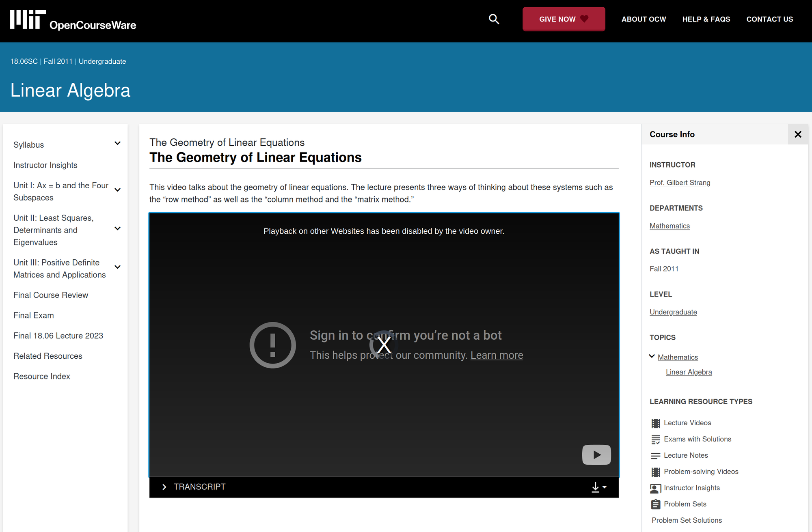812x532 pixels.
Task: Click Lecture Notes lines icon
Action: pos(655,456)
